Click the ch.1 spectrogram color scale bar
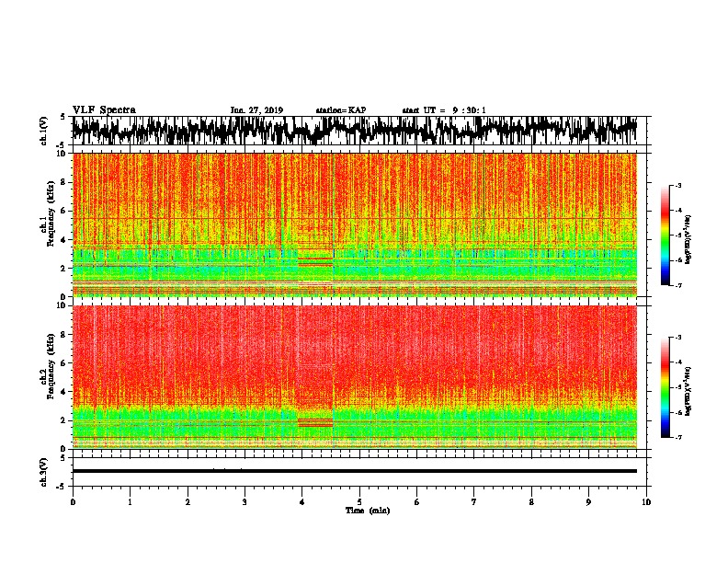 pos(665,236)
